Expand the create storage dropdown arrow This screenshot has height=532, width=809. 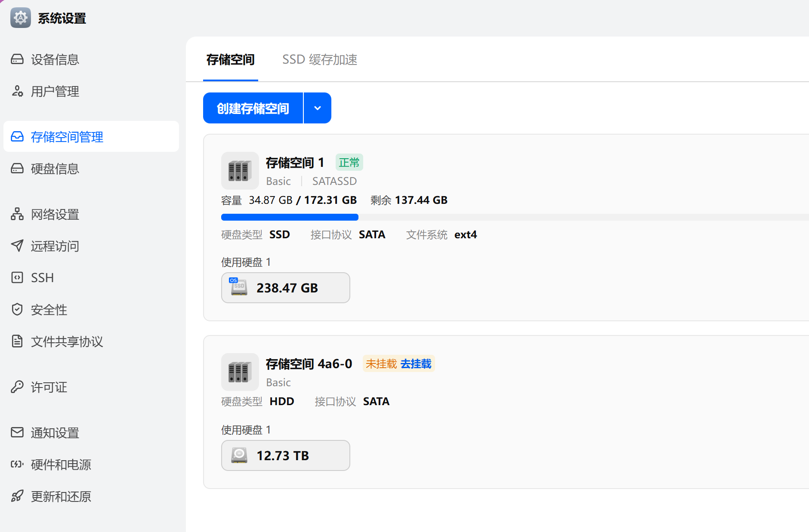tap(318, 108)
